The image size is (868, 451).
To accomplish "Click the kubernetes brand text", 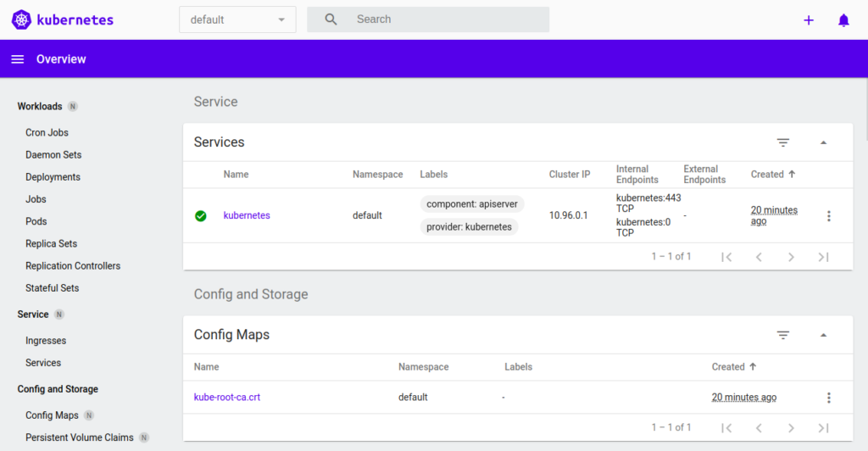I will [75, 19].
